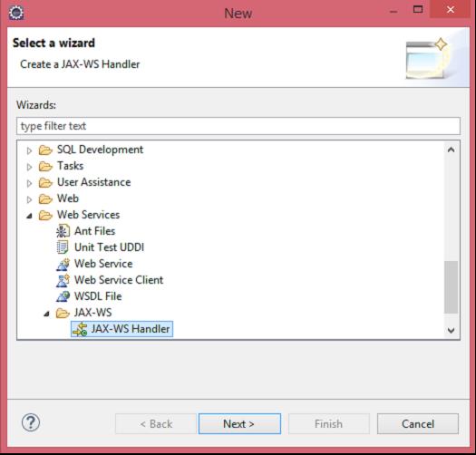Select the Web Services label

tap(88, 215)
